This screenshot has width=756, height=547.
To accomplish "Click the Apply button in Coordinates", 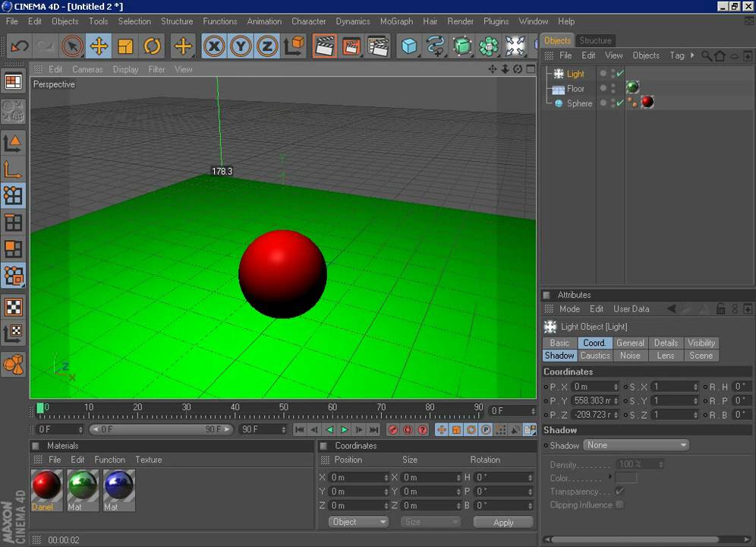I will tap(503, 523).
